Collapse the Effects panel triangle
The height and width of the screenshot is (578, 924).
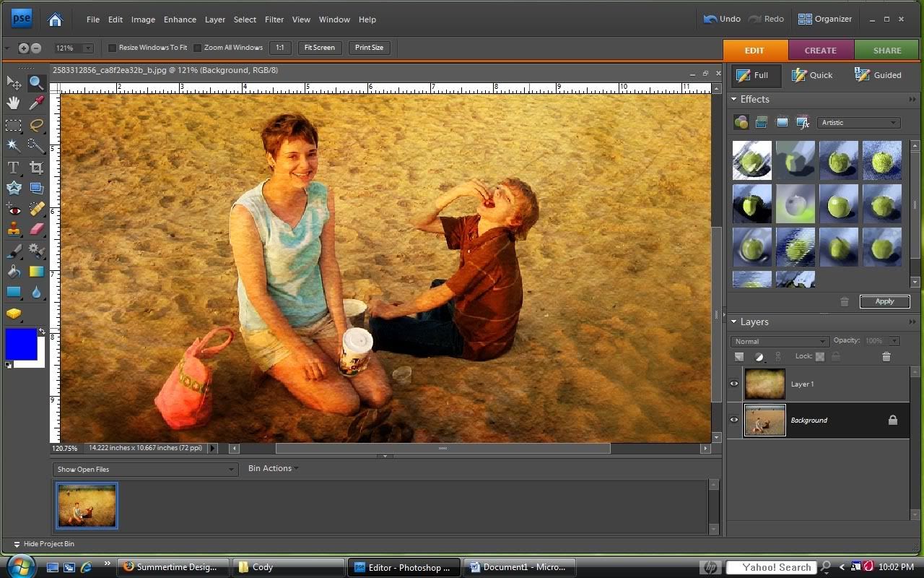tap(734, 99)
